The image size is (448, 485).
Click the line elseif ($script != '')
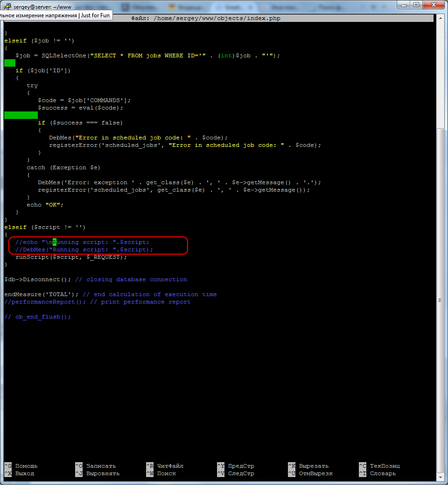45,227
